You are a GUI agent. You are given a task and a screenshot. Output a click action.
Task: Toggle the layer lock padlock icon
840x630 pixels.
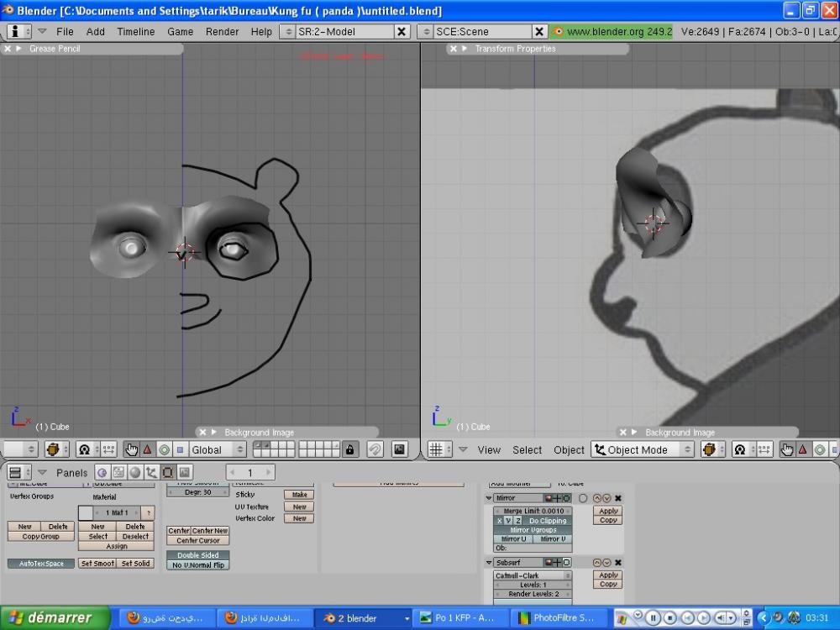pos(349,449)
